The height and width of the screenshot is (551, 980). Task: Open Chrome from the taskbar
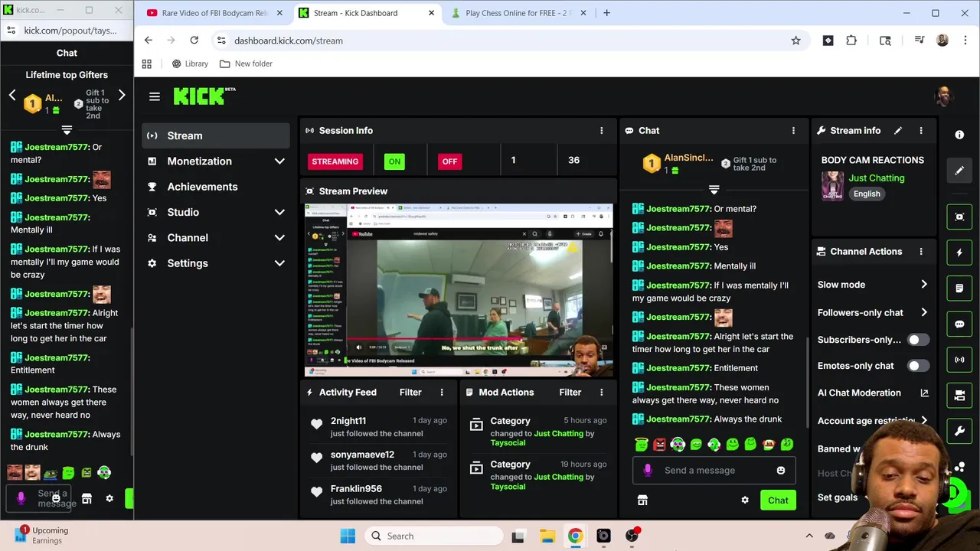tap(575, 536)
